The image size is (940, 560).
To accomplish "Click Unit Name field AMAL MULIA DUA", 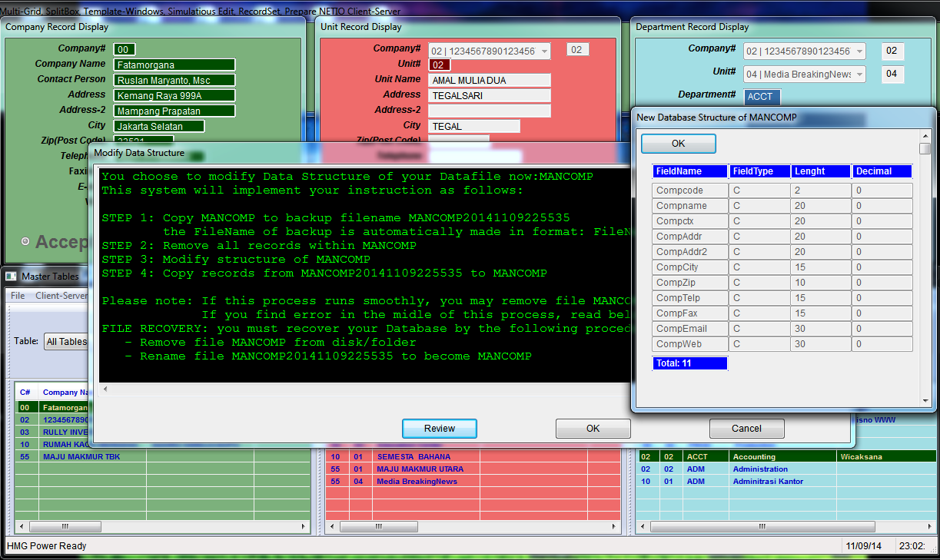I will tap(490, 81).
